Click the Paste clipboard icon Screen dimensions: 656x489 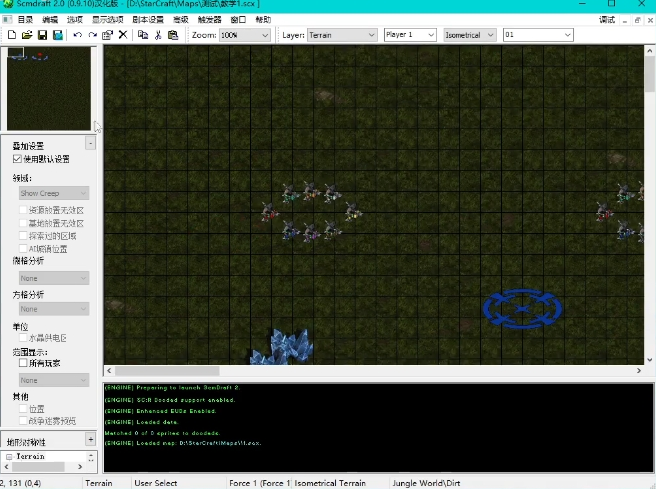pyautogui.click(x=173, y=35)
